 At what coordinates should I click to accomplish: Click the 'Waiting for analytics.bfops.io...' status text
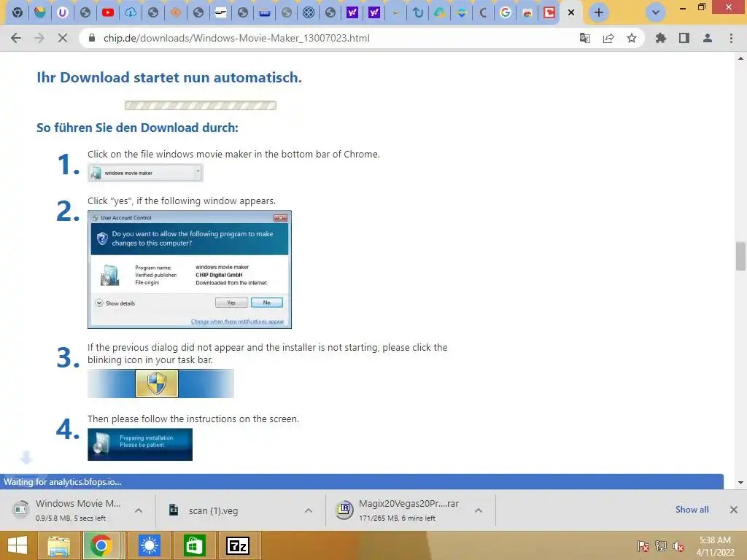coord(63,482)
